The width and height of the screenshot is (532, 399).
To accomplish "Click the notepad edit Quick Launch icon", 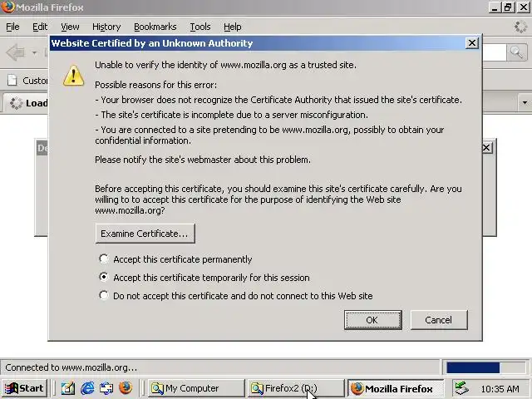I will coord(68,388).
